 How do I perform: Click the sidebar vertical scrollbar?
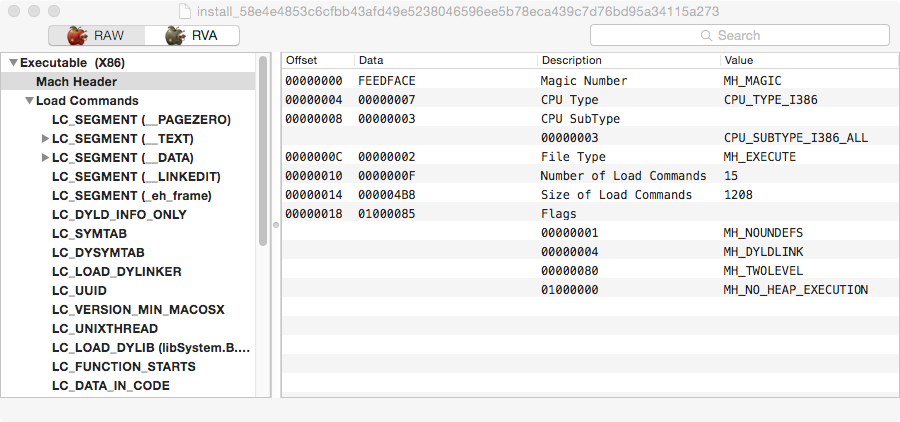pos(263,150)
